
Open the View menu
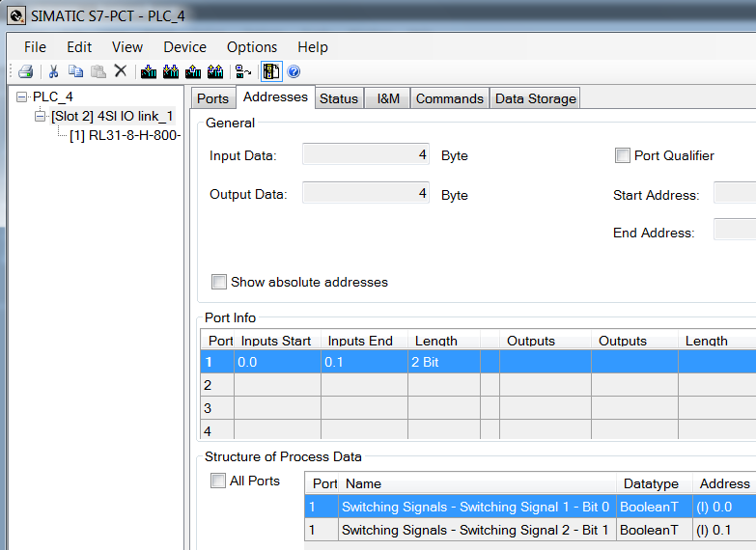[x=127, y=47]
